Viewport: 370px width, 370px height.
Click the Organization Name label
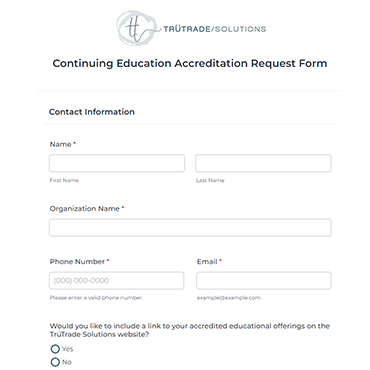click(x=85, y=209)
